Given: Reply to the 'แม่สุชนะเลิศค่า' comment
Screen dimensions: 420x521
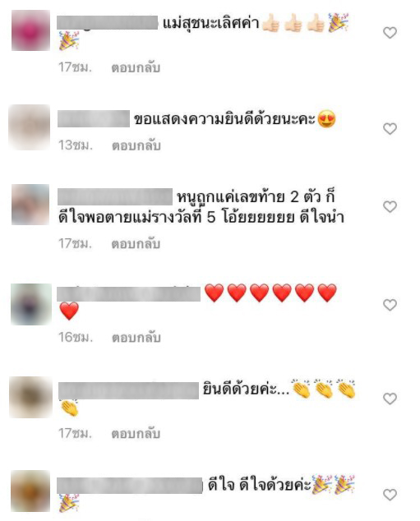Looking at the screenshot, I should pos(136,67).
